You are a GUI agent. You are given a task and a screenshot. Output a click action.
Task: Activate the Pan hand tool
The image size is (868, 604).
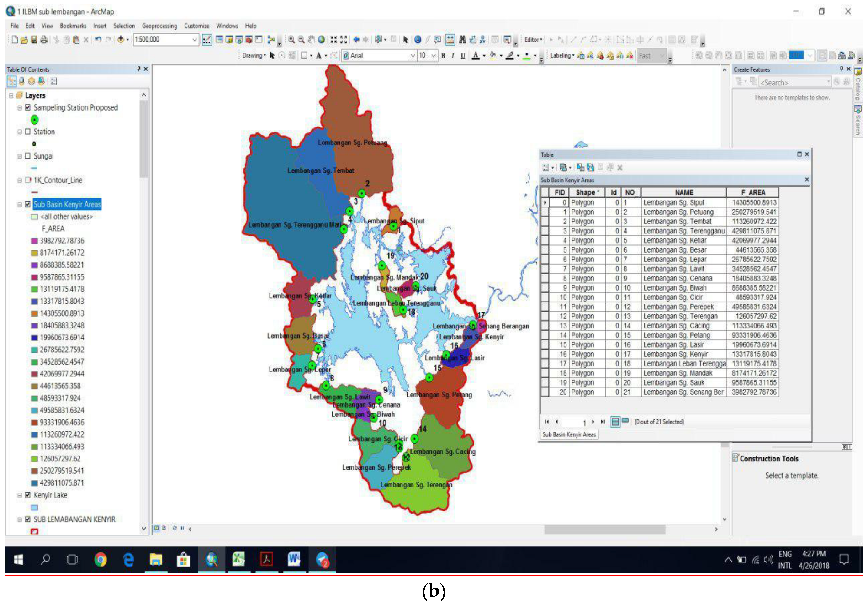click(311, 40)
